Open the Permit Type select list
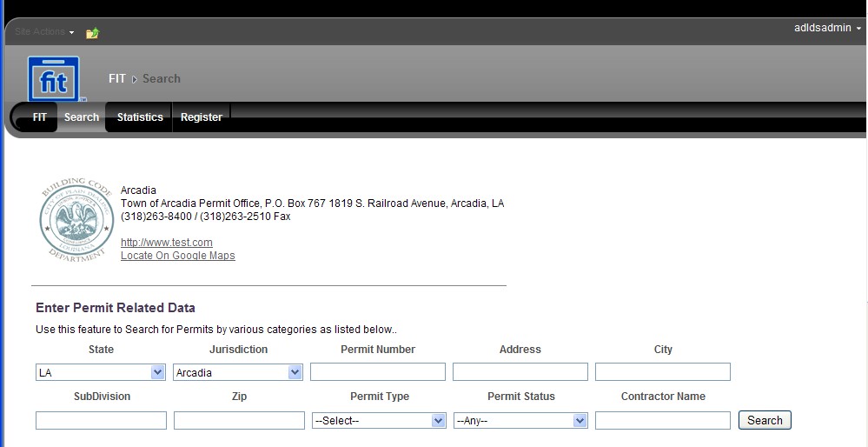This screenshot has height=447, width=868. [379, 421]
